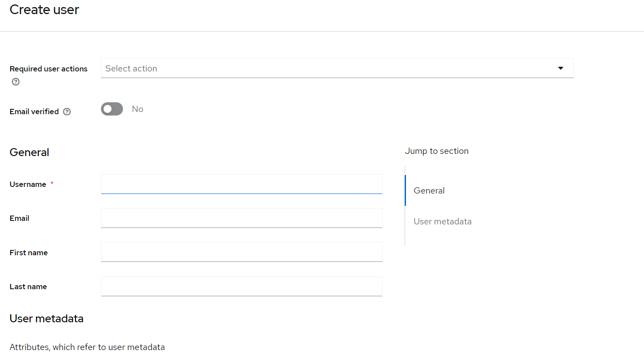Open dropdown arrow for Required user actions
Screen dimensions: 644x354
click(x=561, y=68)
